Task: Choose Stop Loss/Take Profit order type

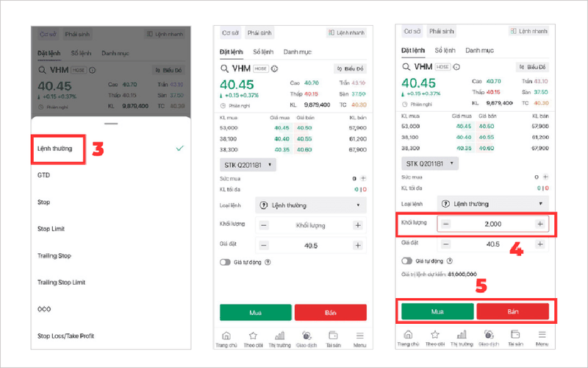Action: [x=65, y=336]
